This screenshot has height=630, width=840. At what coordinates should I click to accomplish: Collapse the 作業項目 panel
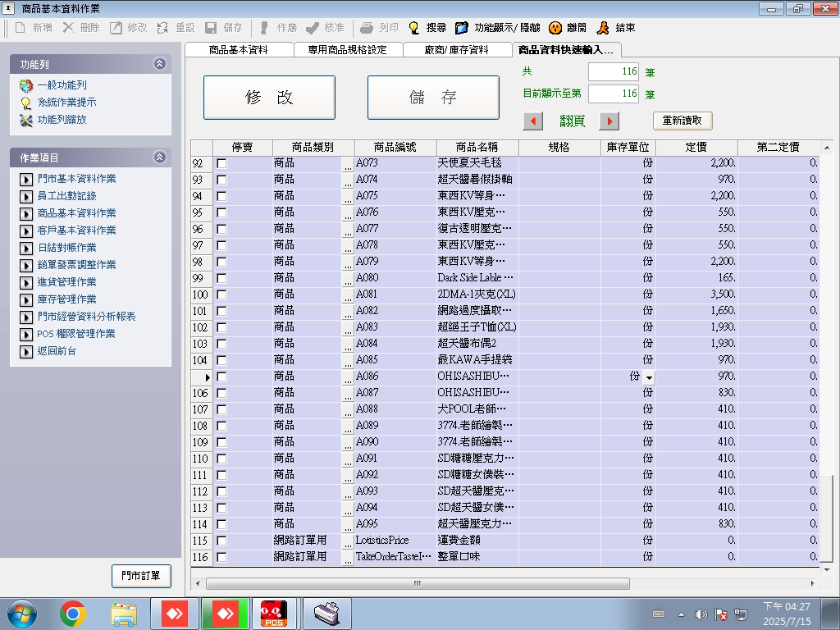tap(160, 157)
